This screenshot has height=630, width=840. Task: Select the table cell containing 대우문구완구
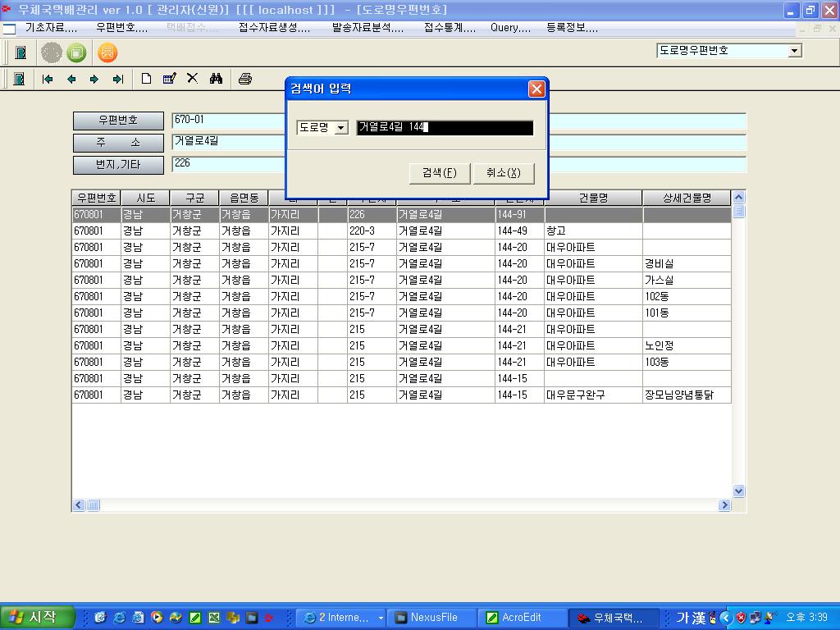(x=594, y=395)
